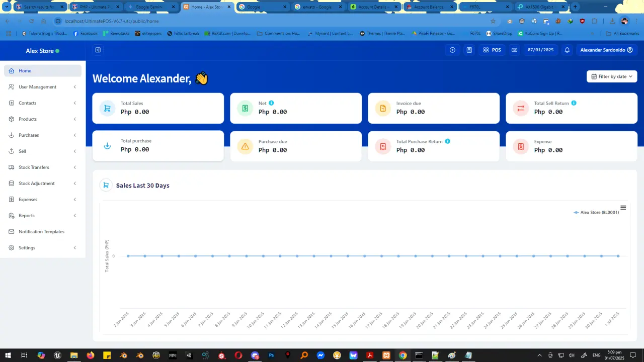Image resolution: width=644 pixels, height=362 pixels.
Task: Switch to the envato - Google tab
Action: click(318, 7)
